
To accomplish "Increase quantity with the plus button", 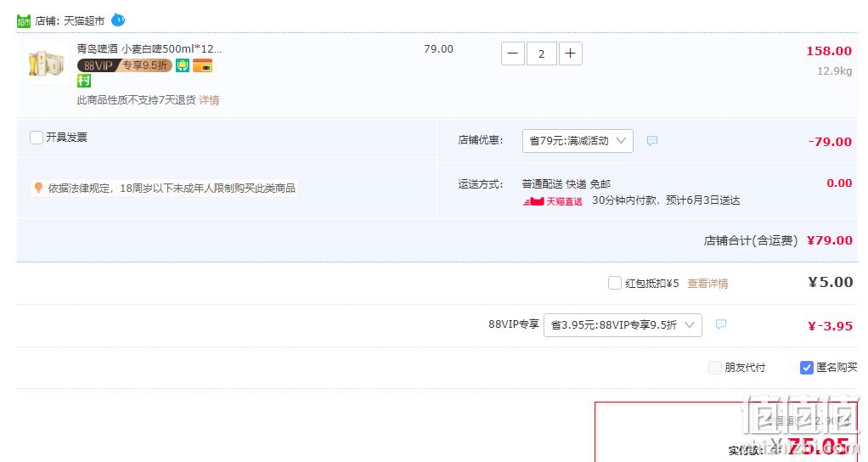I will tap(571, 54).
